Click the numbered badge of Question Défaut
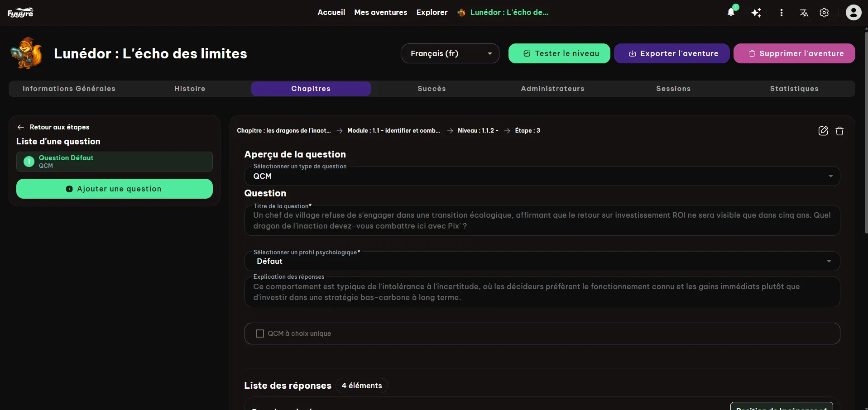868x410 pixels. (x=29, y=162)
